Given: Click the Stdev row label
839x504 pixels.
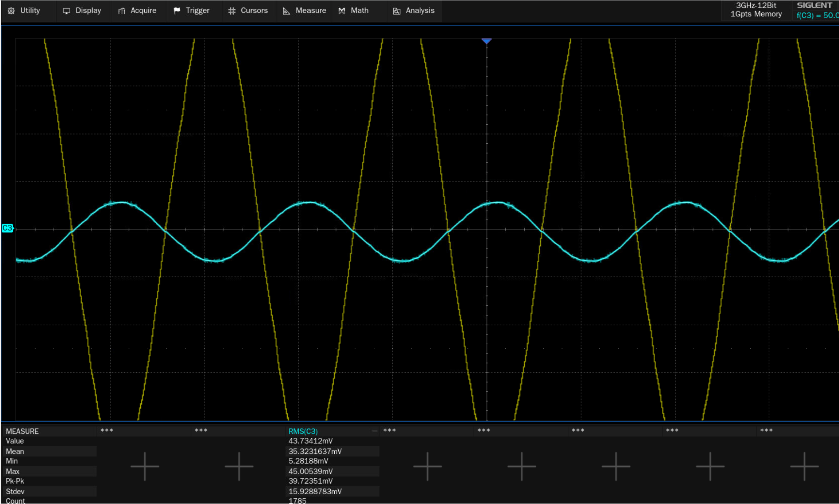Looking at the screenshot, I should click(x=15, y=491).
